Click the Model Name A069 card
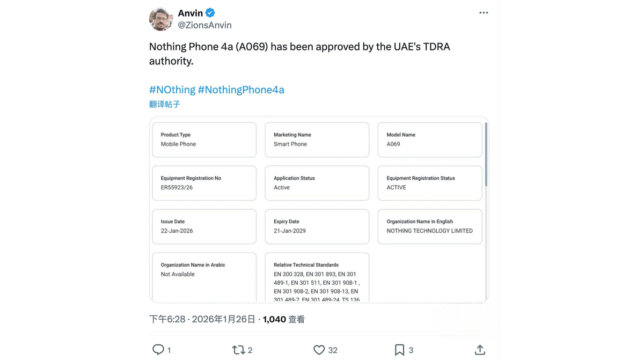The image size is (644, 362). coord(429,140)
